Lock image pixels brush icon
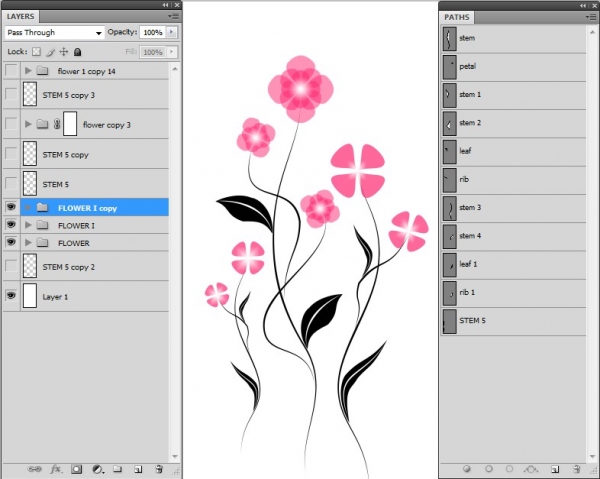600x479 pixels. click(51, 52)
